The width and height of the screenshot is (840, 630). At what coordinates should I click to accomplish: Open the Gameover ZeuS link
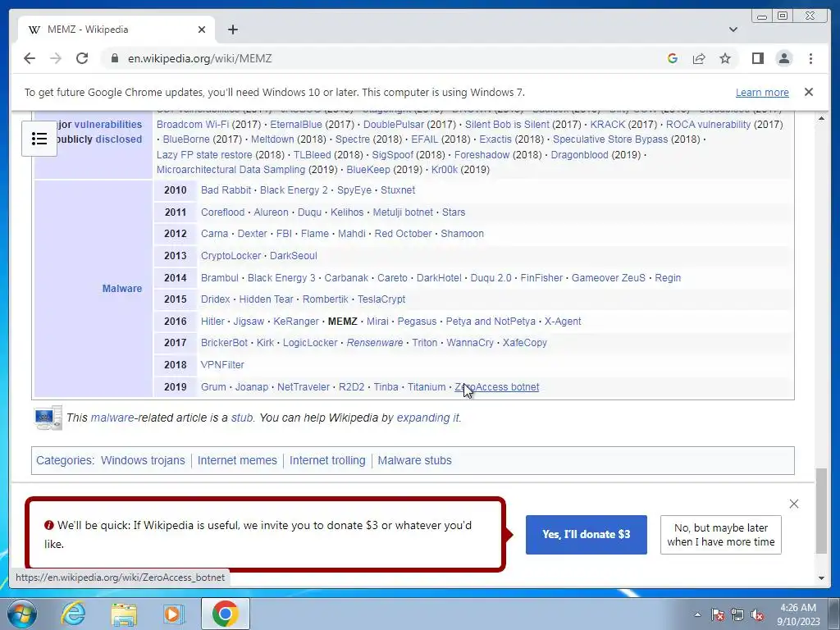tap(608, 278)
